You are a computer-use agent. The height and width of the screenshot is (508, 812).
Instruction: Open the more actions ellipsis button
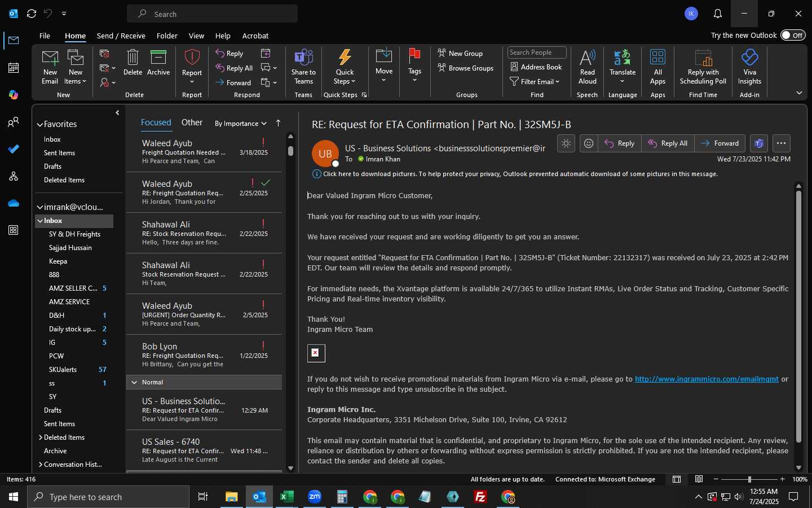pyautogui.click(x=781, y=143)
